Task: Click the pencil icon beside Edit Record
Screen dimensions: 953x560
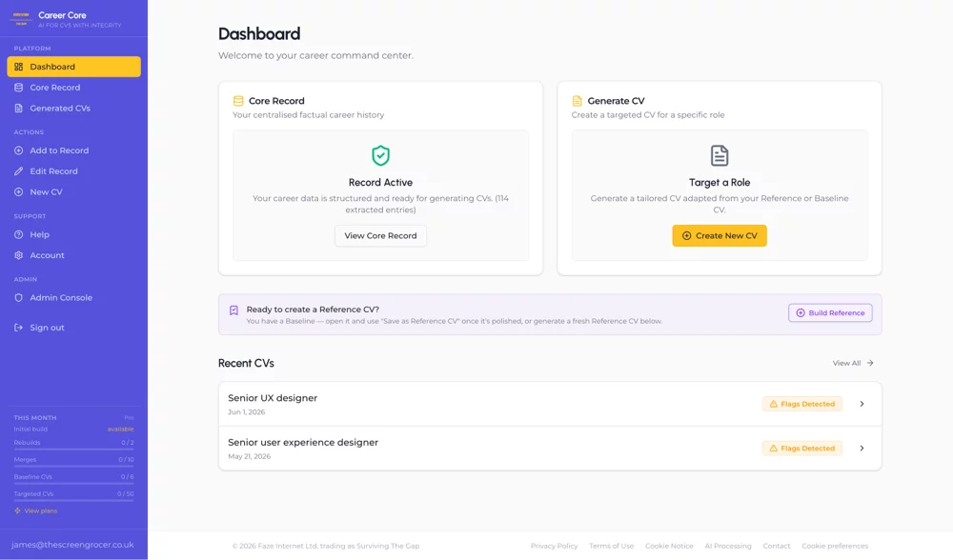Action: click(x=19, y=171)
